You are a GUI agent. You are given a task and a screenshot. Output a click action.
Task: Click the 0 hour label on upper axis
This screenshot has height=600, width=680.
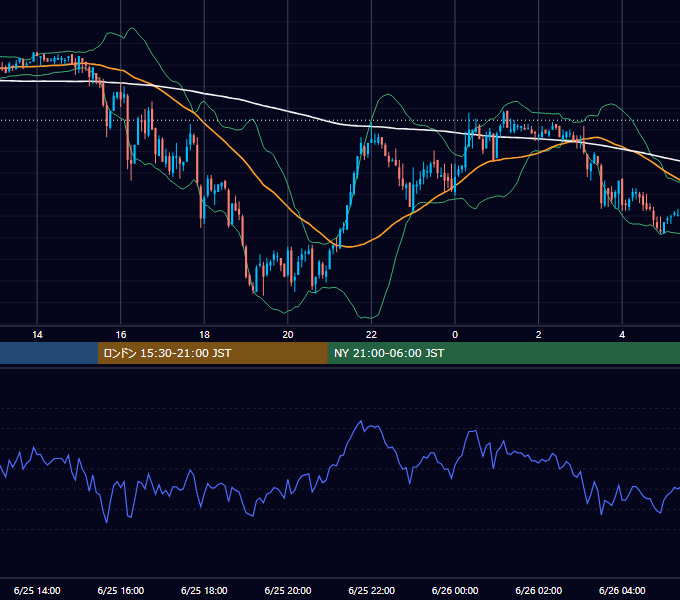(455, 335)
